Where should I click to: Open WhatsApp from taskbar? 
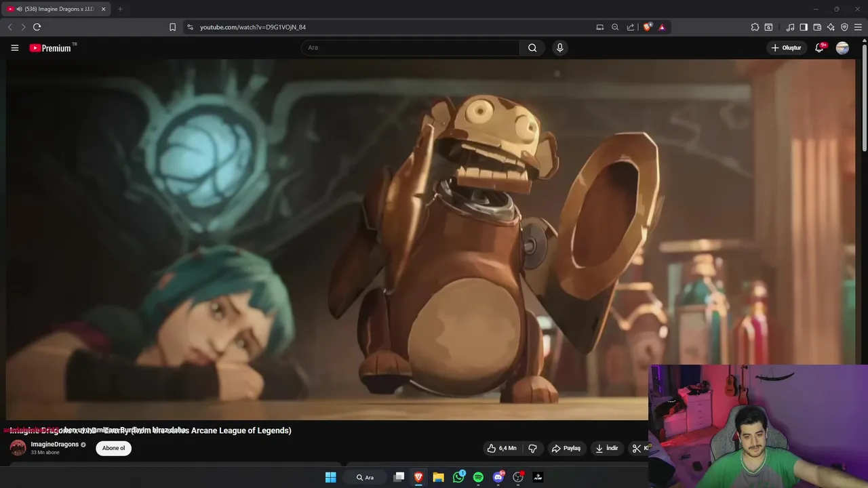458,477
